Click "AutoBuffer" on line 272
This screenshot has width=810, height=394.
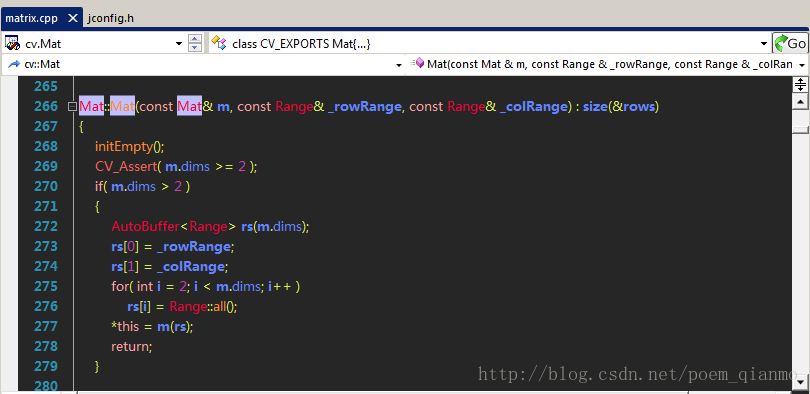(146, 227)
